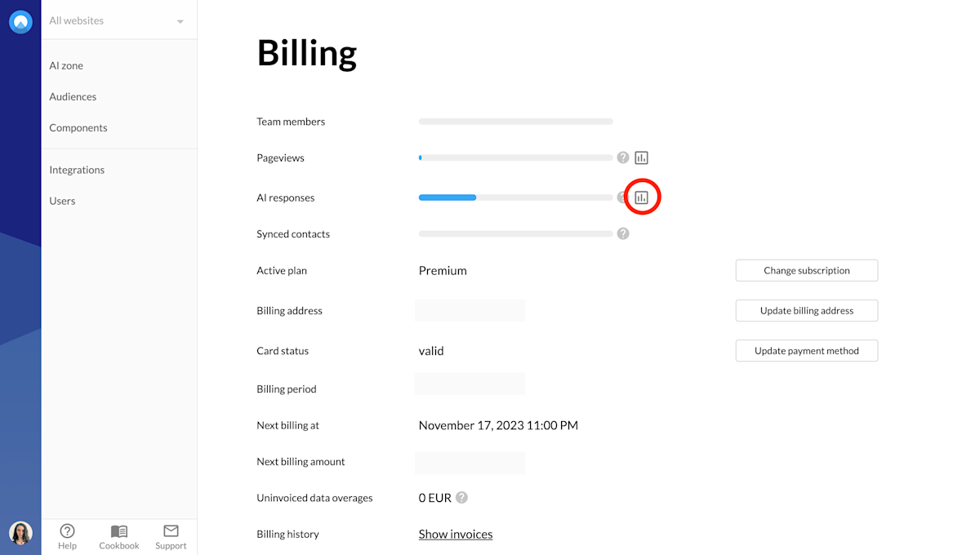Click the Billing period value field

click(470, 384)
